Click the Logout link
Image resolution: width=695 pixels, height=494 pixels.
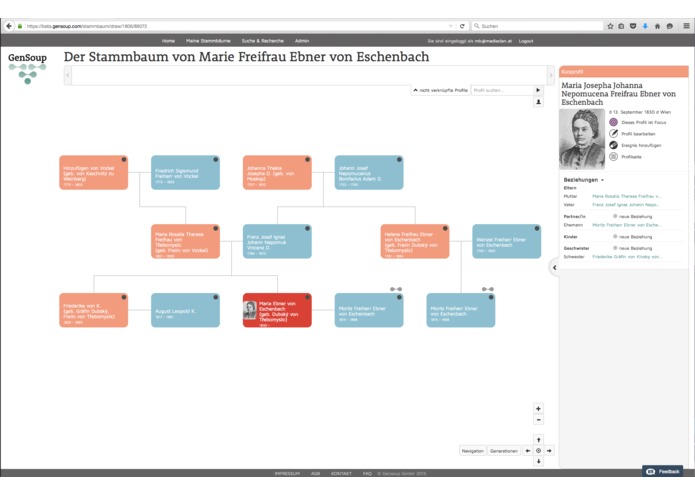[526, 41]
